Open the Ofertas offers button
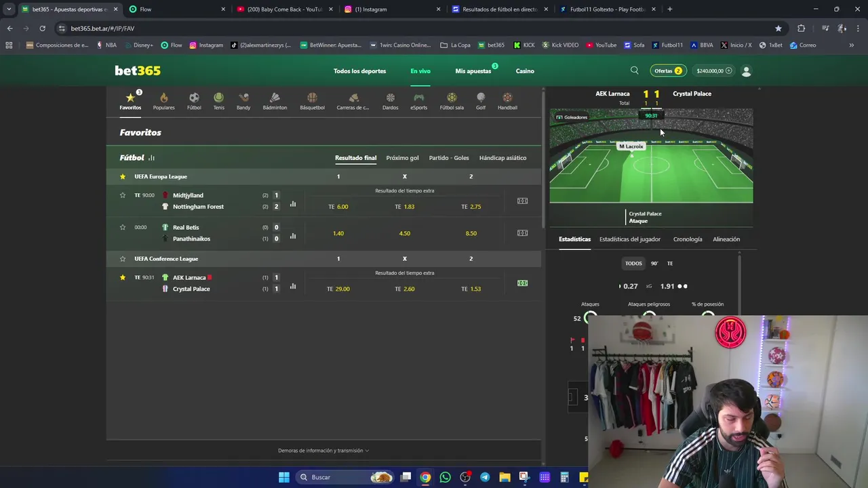The height and width of the screenshot is (488, 868). [x=667, y=70]
